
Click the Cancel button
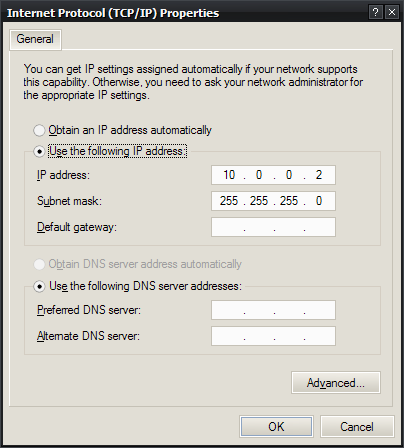(x=357, y=427)
